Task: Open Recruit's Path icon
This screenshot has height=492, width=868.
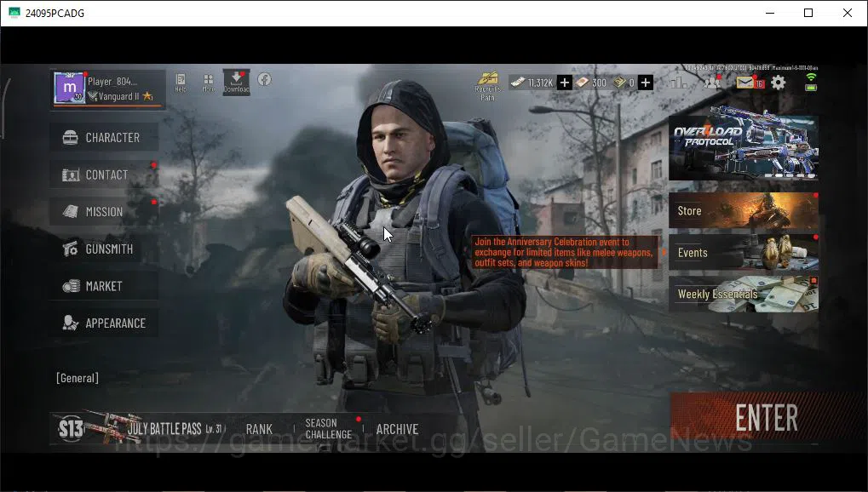Action: click(488, 86)
